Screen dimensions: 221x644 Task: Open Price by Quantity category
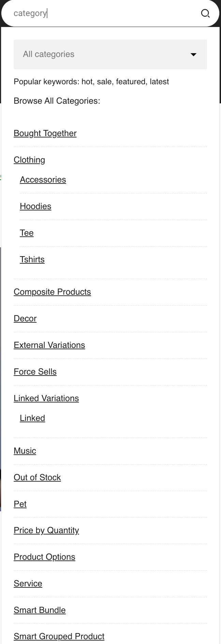point(46,530)
